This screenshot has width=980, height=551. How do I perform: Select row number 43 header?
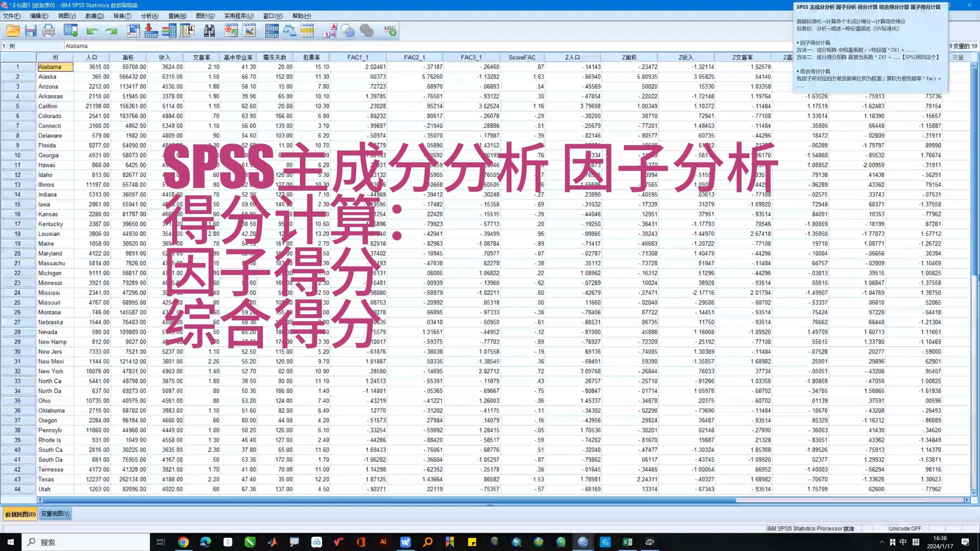[x=18, y=479]
